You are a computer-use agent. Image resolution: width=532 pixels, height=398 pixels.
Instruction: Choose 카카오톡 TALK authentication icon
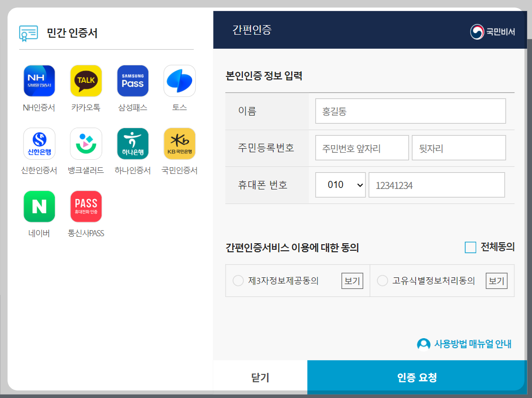point(86,81)
